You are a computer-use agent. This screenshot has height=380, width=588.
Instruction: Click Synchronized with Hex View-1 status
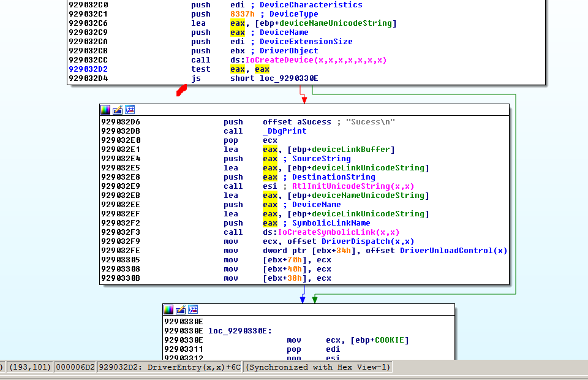318,367
